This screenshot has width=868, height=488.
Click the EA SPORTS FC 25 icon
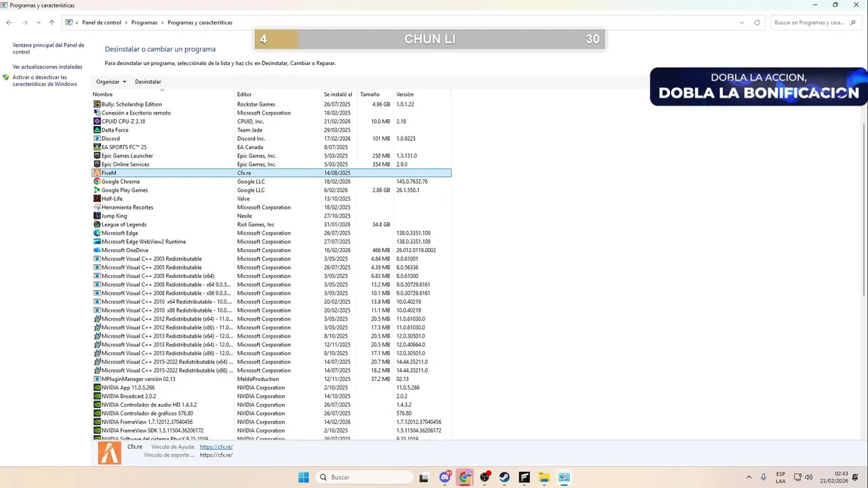(x=97, y=147)
